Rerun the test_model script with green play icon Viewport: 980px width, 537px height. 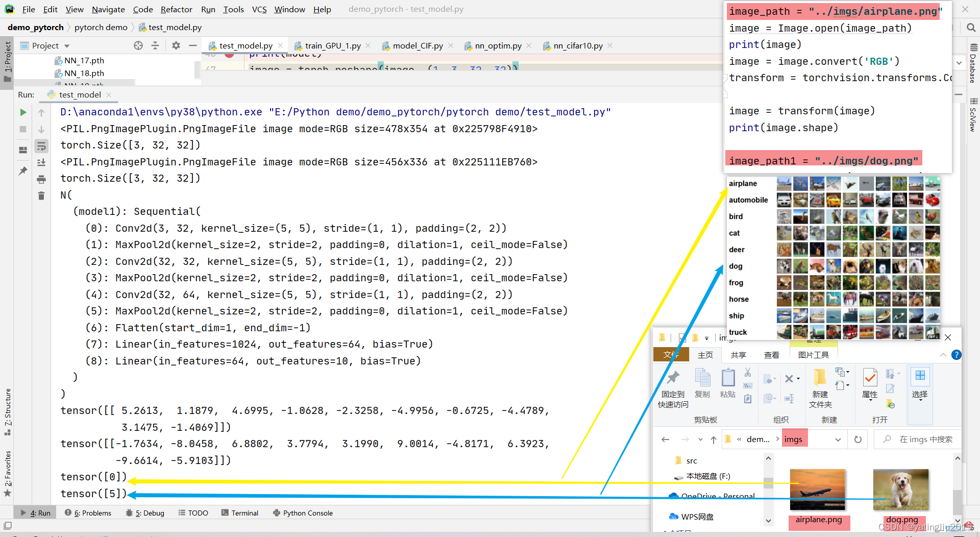[22, 112]
